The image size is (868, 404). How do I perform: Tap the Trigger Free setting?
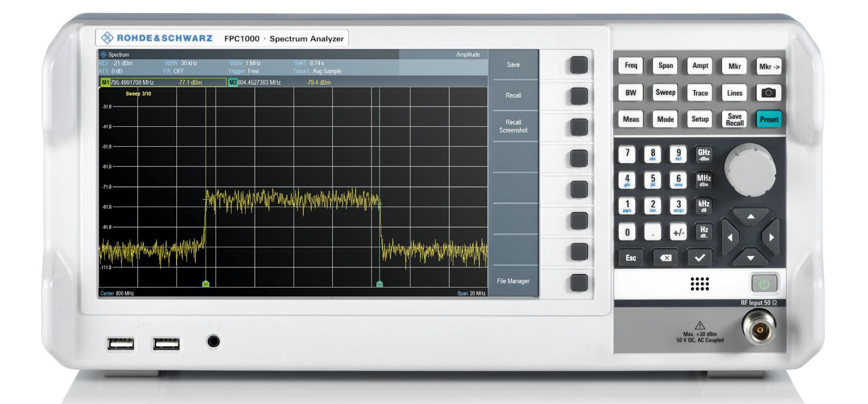click(244, 71)
